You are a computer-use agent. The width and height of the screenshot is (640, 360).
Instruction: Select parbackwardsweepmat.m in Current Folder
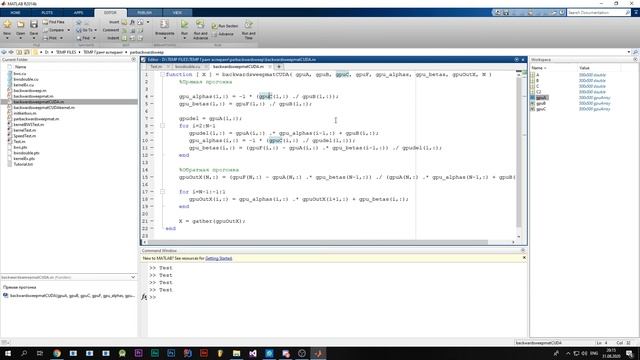[36, 119]
